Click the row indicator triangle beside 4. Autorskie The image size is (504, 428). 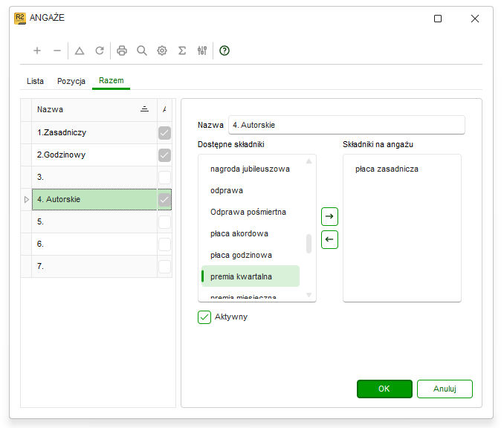click(x=27, y=200)
